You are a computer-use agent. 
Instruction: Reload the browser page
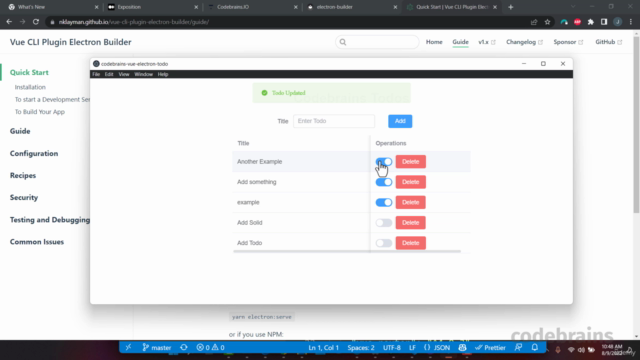pyautogui.click(x=36, y=22)
